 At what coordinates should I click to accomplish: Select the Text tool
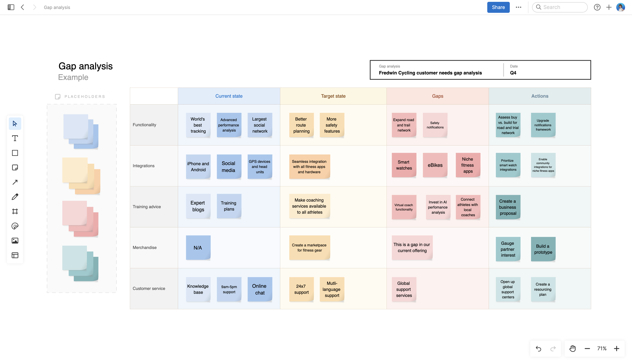click(x=15, y=138)
